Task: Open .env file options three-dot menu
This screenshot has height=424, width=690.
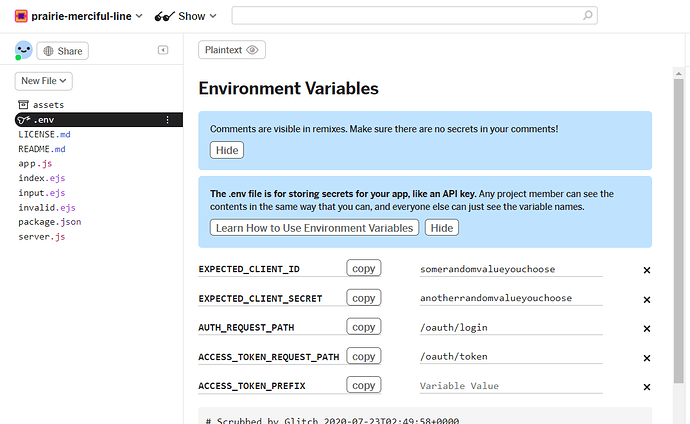Action: [167, 120]
